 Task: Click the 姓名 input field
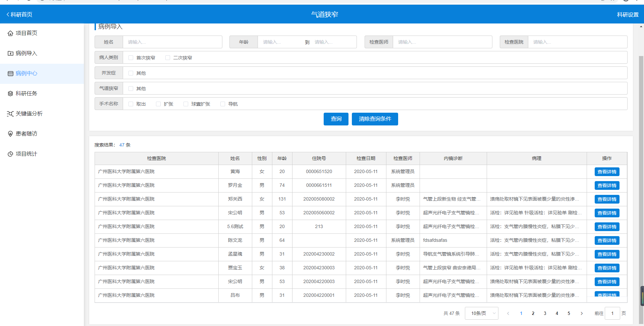click(172, 42)
